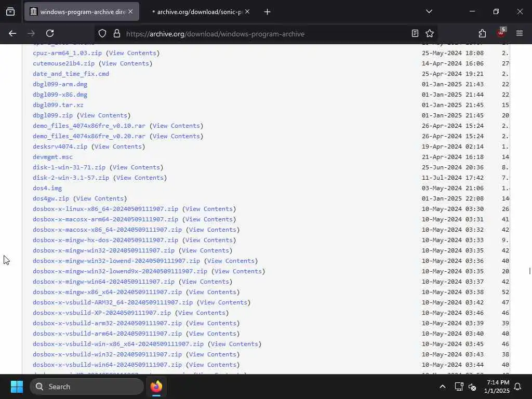The width and height of the screenshot is (532, 399).
Task: View Contents of cutemouse21b4.zip
Action: 125,63
